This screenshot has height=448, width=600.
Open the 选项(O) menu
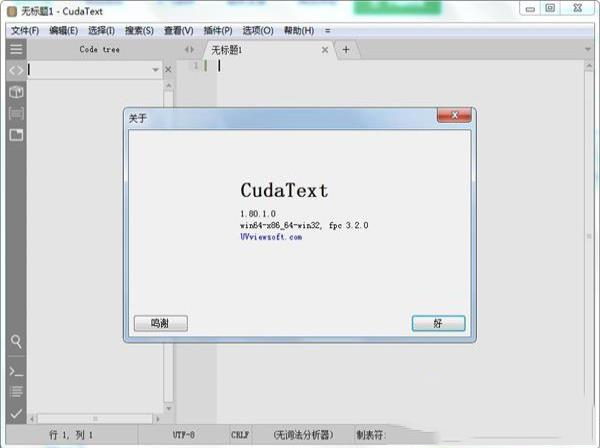click(258, 31)
